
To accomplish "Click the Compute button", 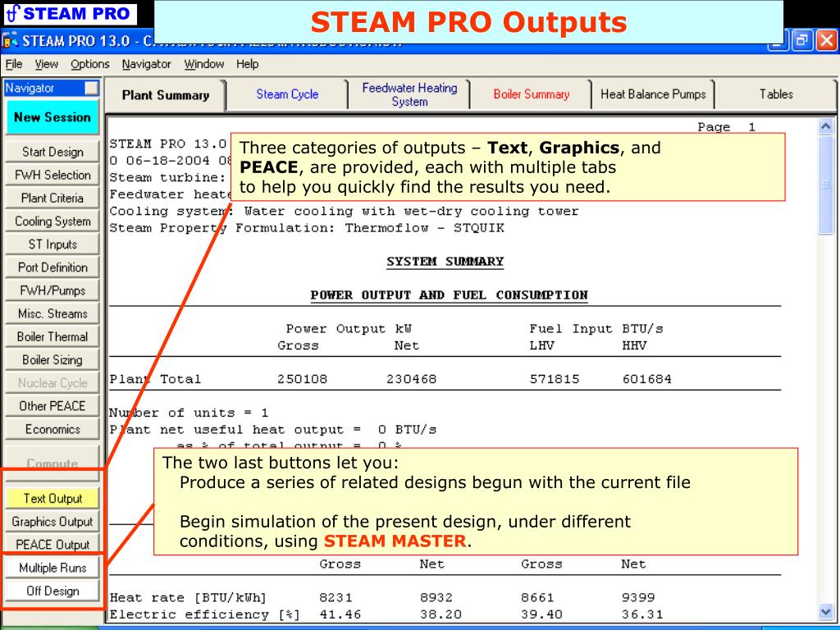I will pyautogui.click(x=52, y=463).
